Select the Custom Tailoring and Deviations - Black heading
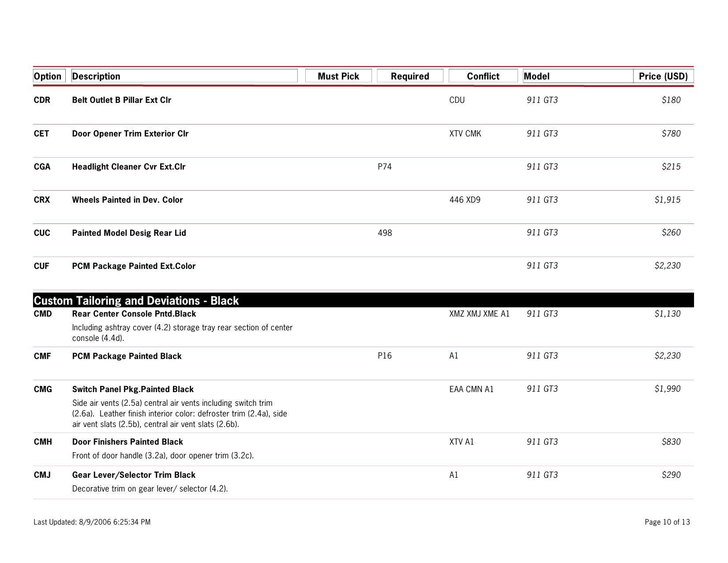The height and width of the screenshot is (563, 728). point(136,301)
